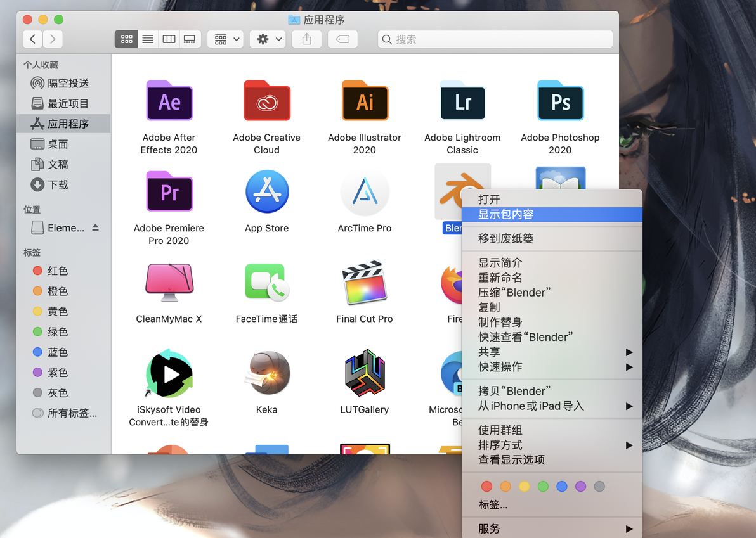Image resolution: width=756 pixels, height=538 pixels.
Task: Expand the 服务 submenu
Action: tap(552, 529)
